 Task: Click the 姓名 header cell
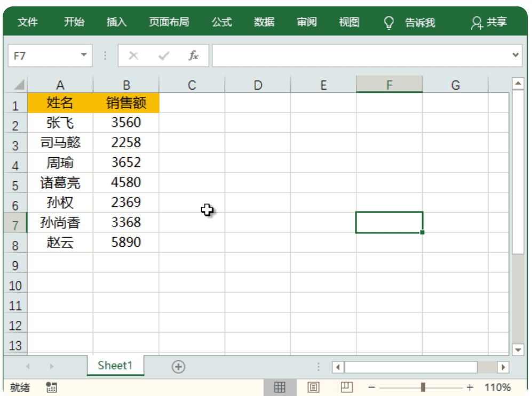[x=60, y=103]
